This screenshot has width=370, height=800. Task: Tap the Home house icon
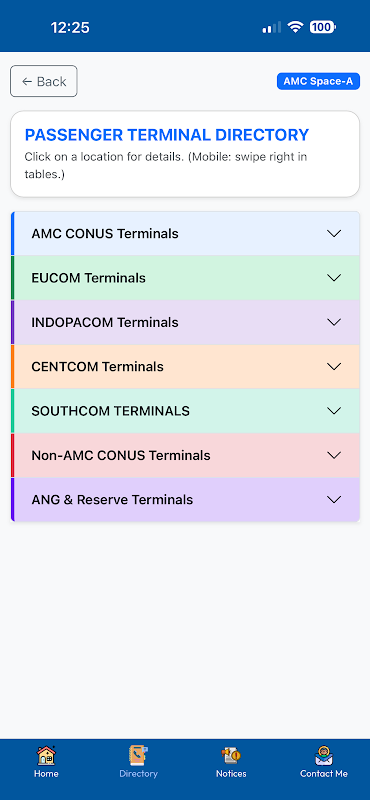tap(46, 756)
